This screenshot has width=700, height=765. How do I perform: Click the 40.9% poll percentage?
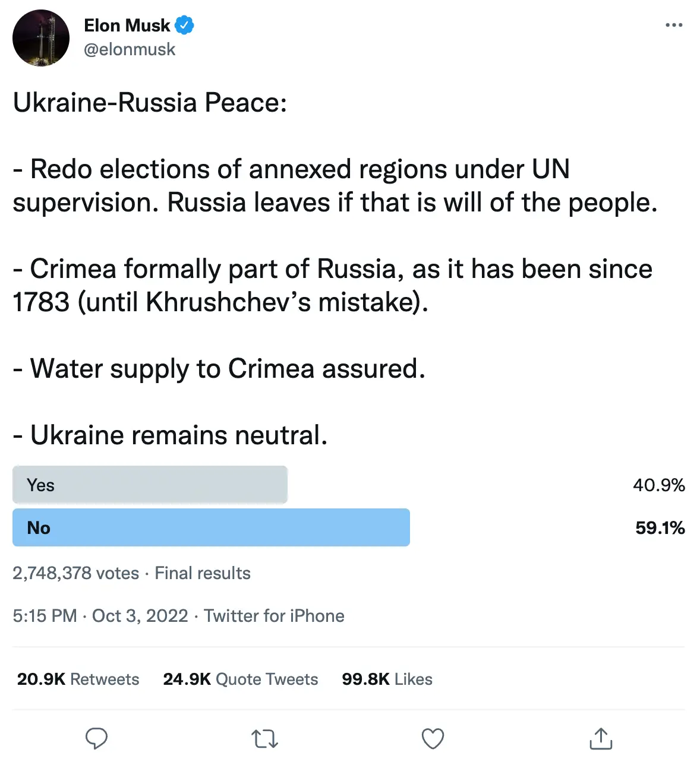(x=658, y=485)
